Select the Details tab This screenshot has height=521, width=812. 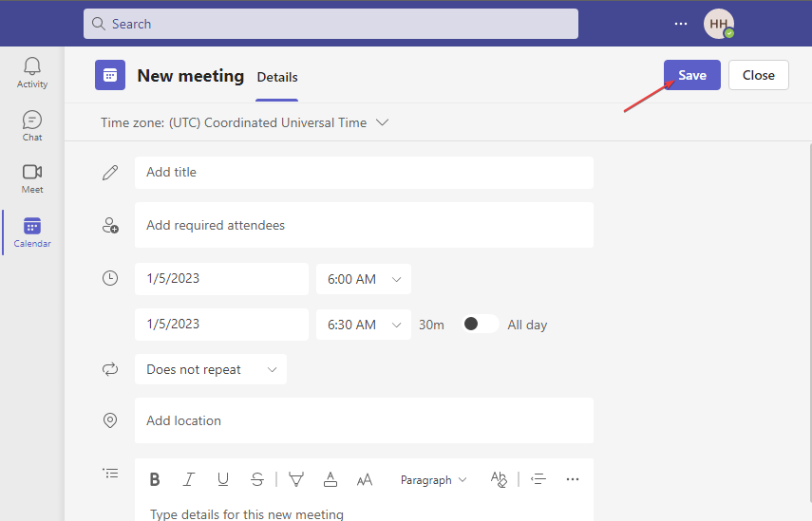click(x=277, y=77)
